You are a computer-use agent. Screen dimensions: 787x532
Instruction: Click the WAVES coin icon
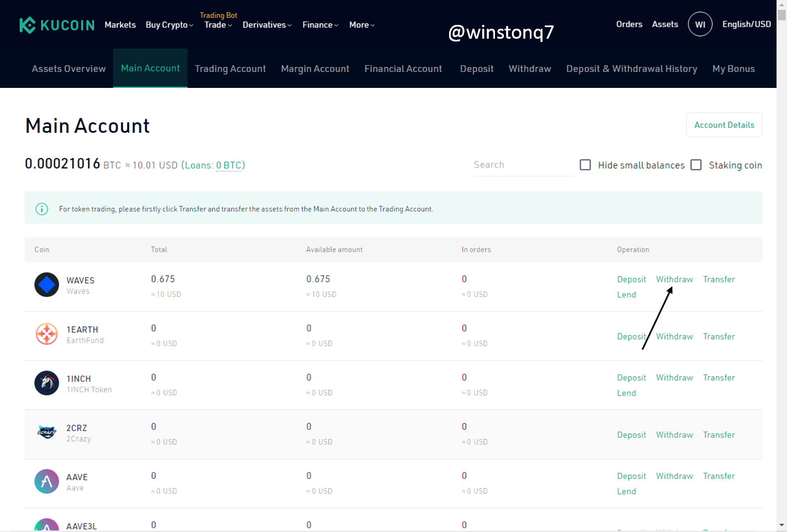[x=46, y=285]
